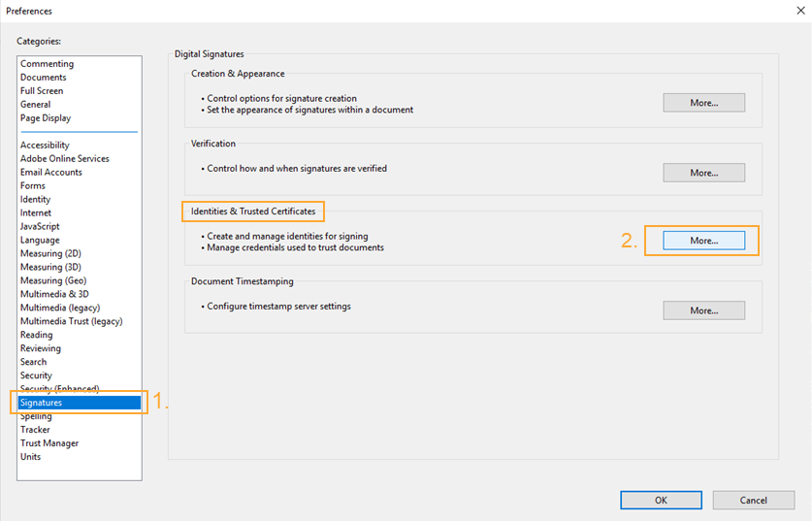Viewport: 812px width, 521px height.
Task: Select Accessibility in categories list
Action: [x=45, y=145]
